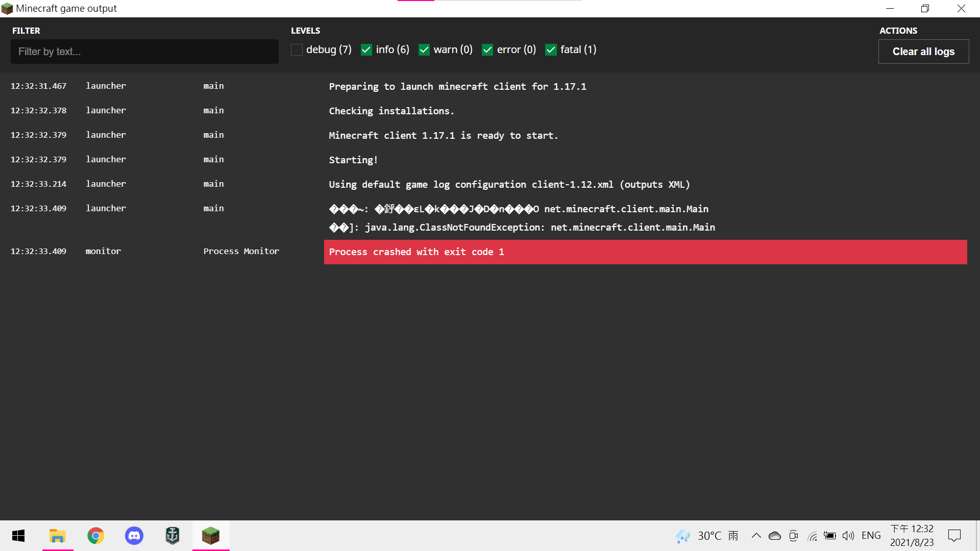The height and width of the screenshot is (551, 980).
Task: Open the Windows Start menu
Action: [18, 536]
